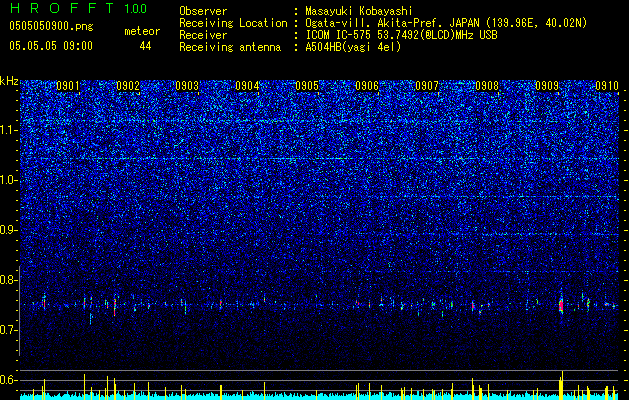This screenshot has height=400, width=629.
Task: Click the 'meteor' count label
Action: tap(142, 31)
